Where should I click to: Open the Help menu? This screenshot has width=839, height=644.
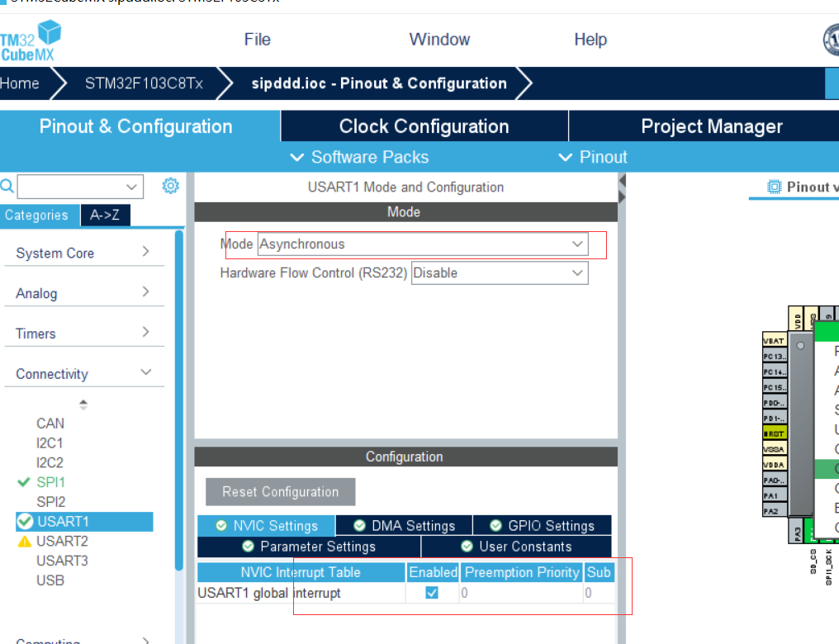pos(590,40)
